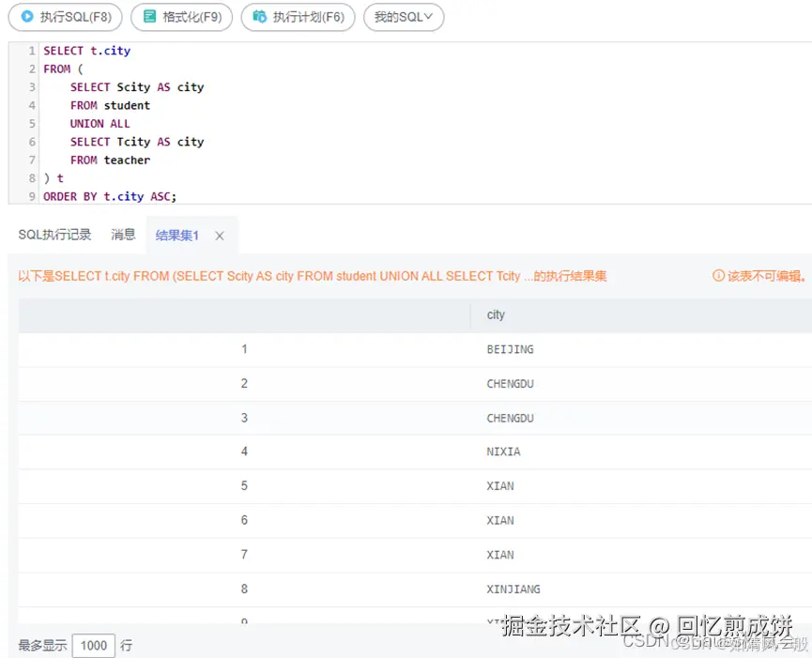The image size is (812, 658).
Task: Select the XINJIANG cell in row 8
Action: 513,589
